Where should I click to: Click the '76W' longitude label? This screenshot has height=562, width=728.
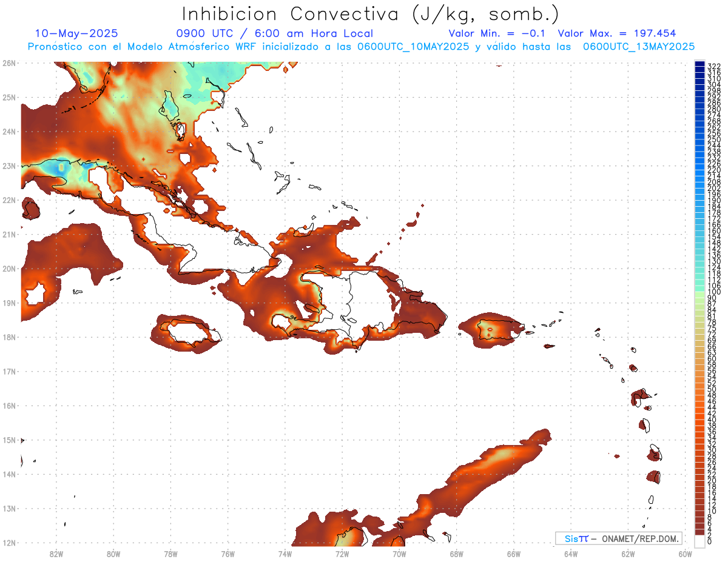227,554
